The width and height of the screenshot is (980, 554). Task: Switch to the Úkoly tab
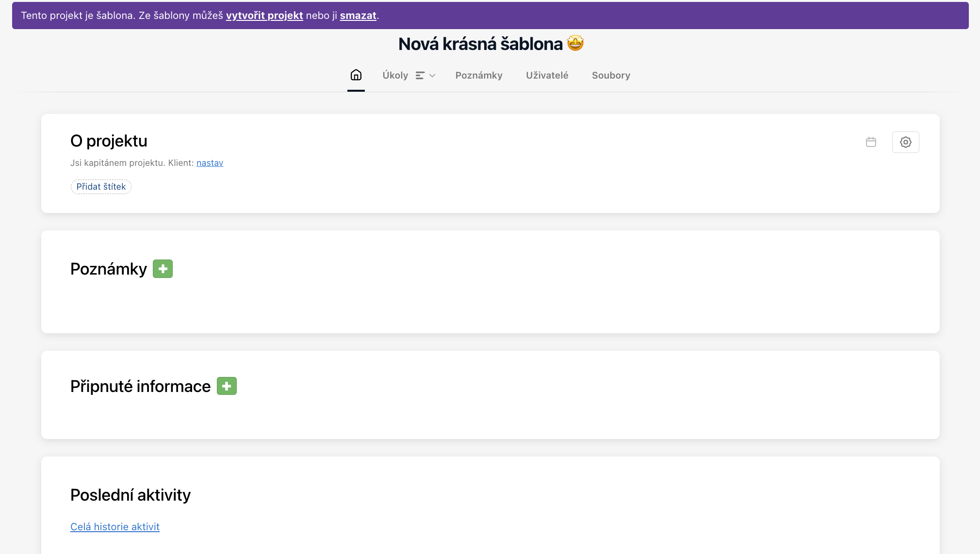(x=395, y=75)
